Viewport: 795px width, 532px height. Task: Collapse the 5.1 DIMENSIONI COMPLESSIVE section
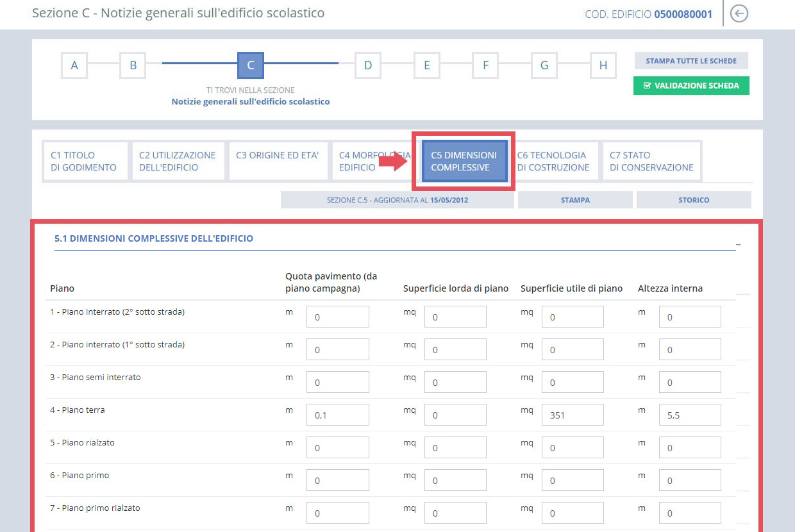(738, 244)
